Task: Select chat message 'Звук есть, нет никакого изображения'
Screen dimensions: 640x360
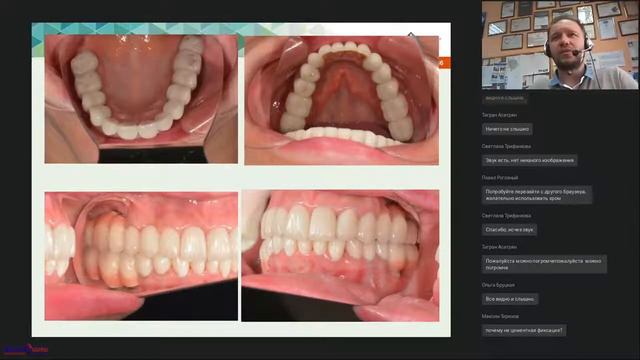Action: tap(529, 160)
